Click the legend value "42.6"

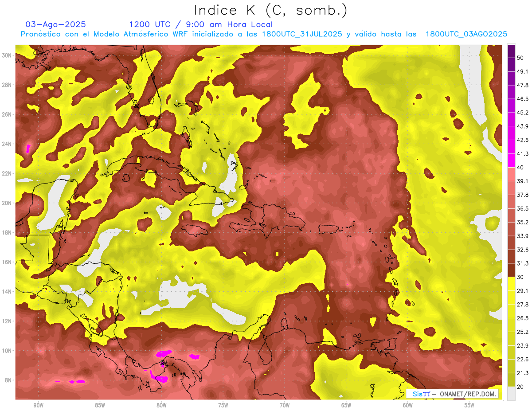[x=523, y=140]
